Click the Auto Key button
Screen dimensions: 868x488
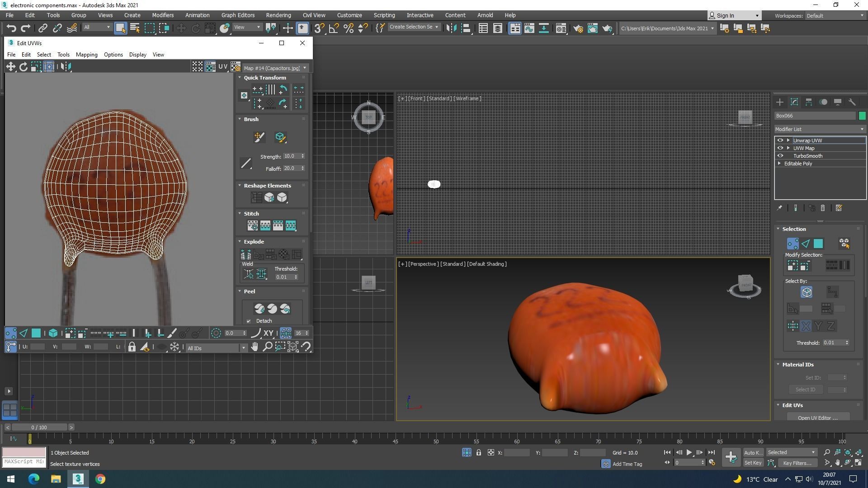click(x=753, y=452)
